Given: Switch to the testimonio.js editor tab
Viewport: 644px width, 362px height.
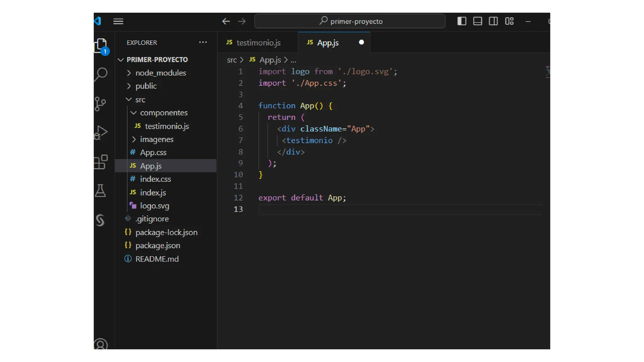Looking at the screenshot, I should point(258,42).
